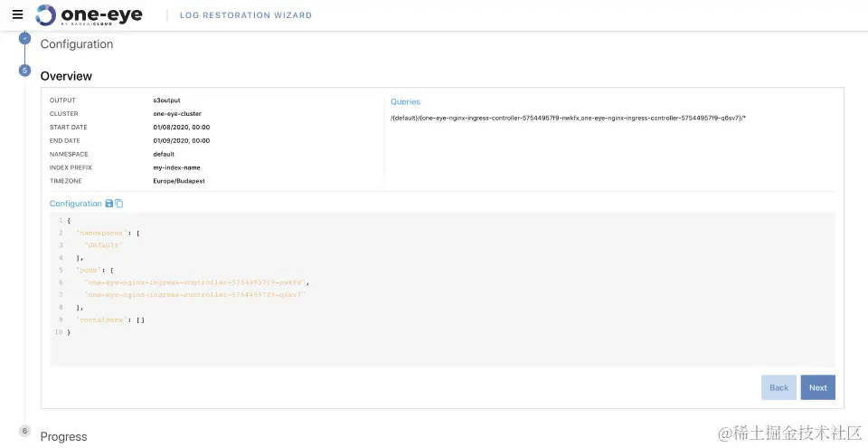Image resolution: width=868 pixels, height=448 pixels.
Task: Click the INDEX PREFIX field label
Action: pyautogui.click(x=71, y=167)
